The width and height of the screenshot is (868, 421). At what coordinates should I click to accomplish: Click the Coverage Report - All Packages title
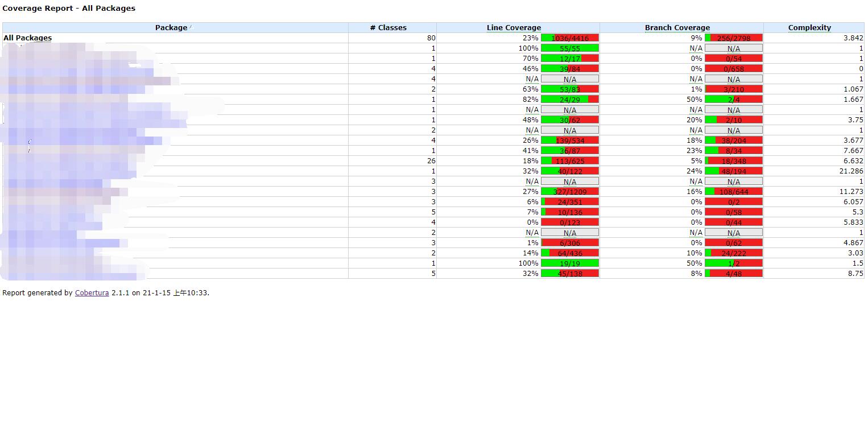pyautogui.click(x=69, y=9)
